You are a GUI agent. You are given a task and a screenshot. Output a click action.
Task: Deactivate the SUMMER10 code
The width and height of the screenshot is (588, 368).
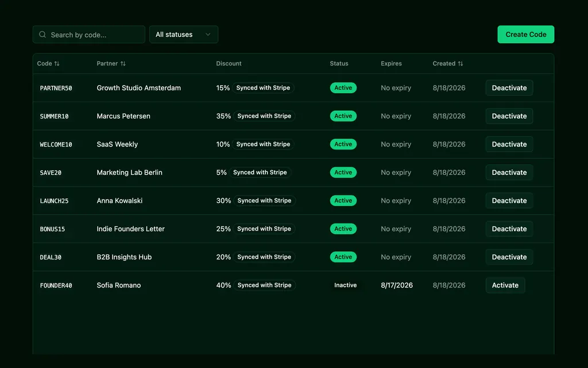click(x=509, y=116)
